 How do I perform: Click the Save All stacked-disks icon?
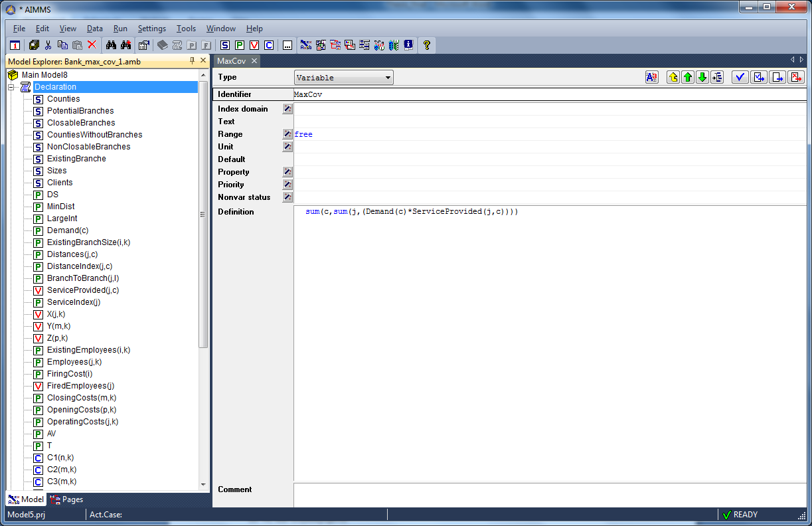click(x=34, y=45)
